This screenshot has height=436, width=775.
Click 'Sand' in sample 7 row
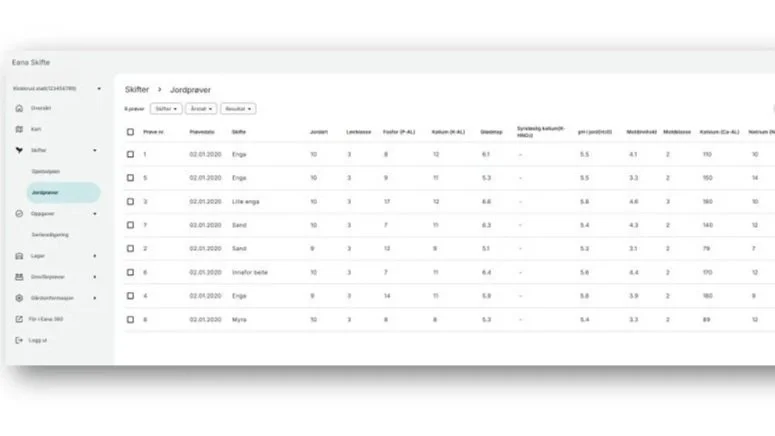click(239, 225)
